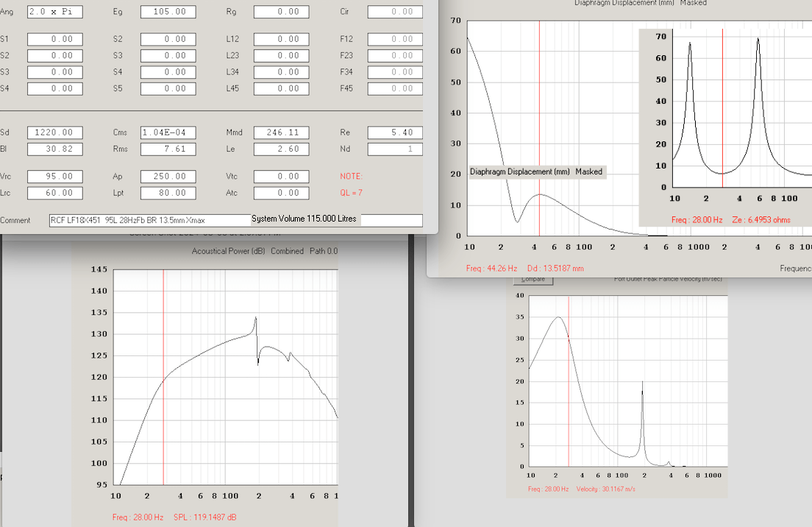Click the L23 input field
The image size is (812, 527).
click(281, 55)
